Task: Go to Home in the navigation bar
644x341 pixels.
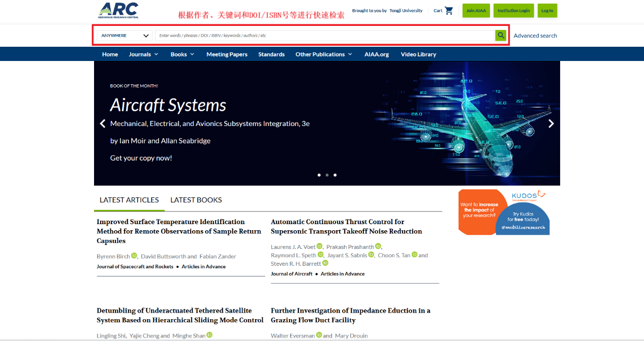Action: click(x=110, y=54)
